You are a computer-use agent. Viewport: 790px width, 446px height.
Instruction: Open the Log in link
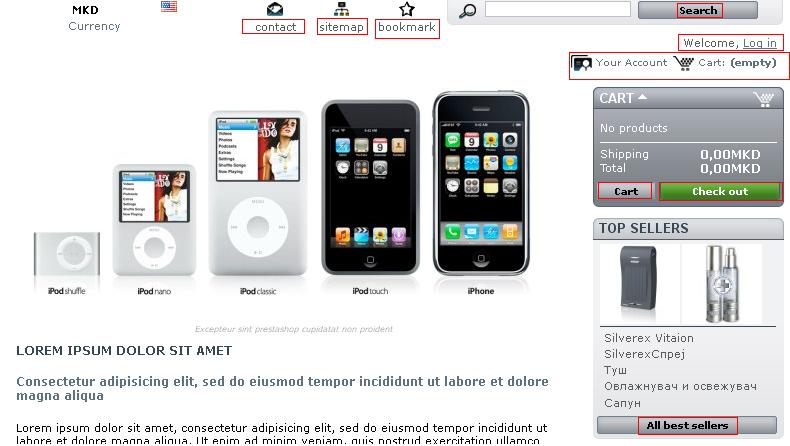pos(760,43)
